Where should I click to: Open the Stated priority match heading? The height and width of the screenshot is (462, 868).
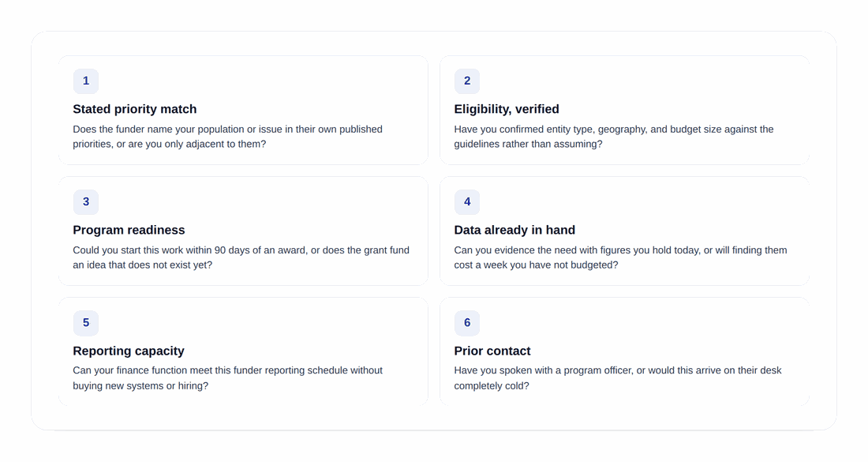click(x=134, y=109)
